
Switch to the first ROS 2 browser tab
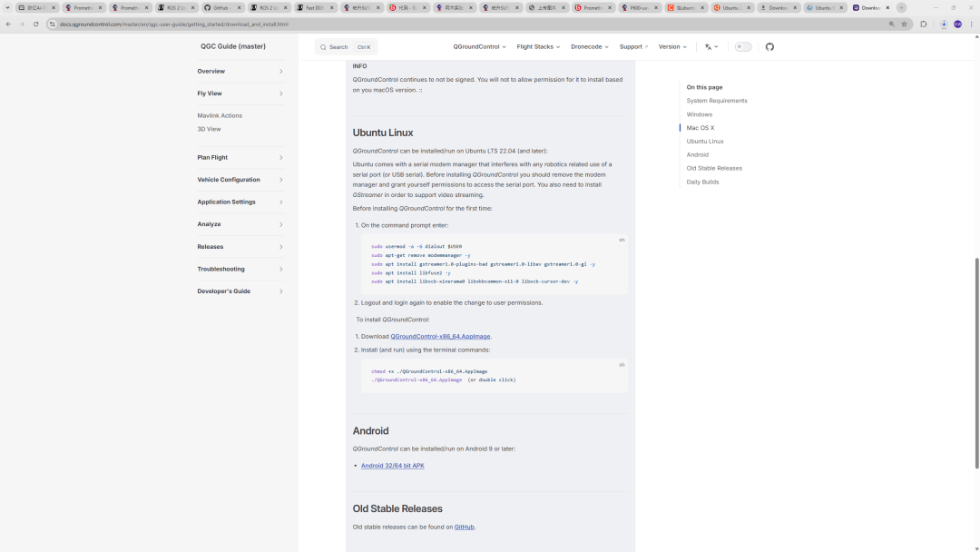(174, 7)
